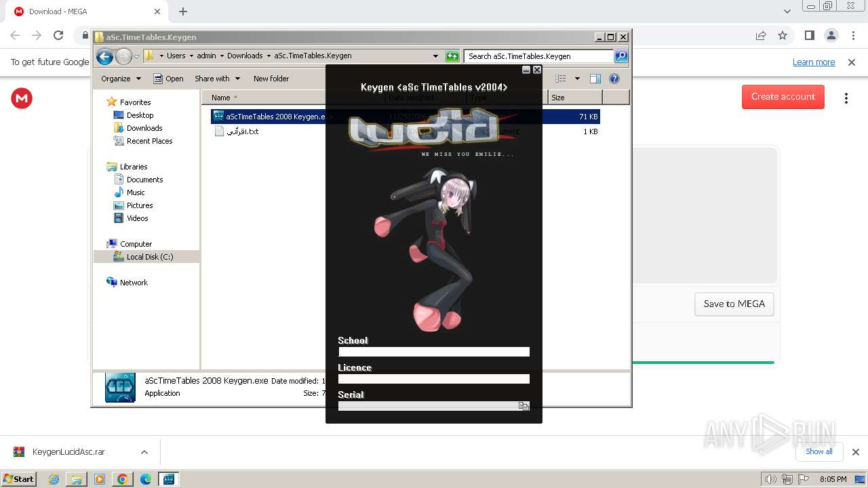Open the Share with dropdown
This screenshot has height=488, width=868.
tap(217, 79)
